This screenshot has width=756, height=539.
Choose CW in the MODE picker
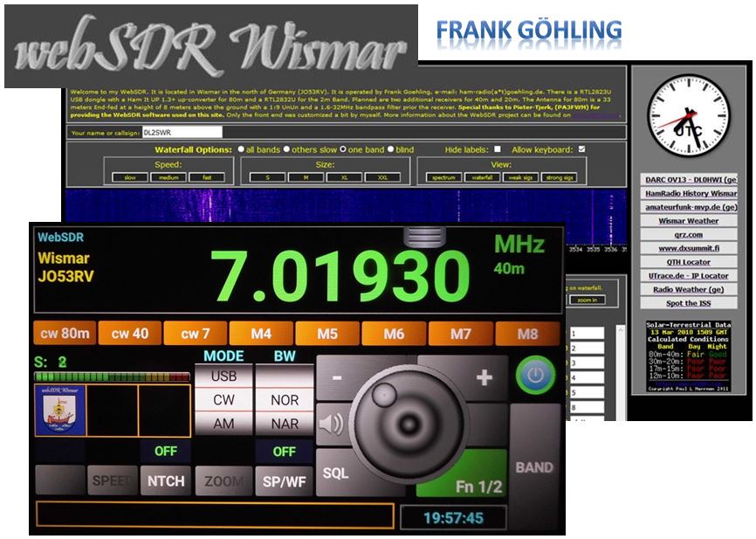coord(223,399)
